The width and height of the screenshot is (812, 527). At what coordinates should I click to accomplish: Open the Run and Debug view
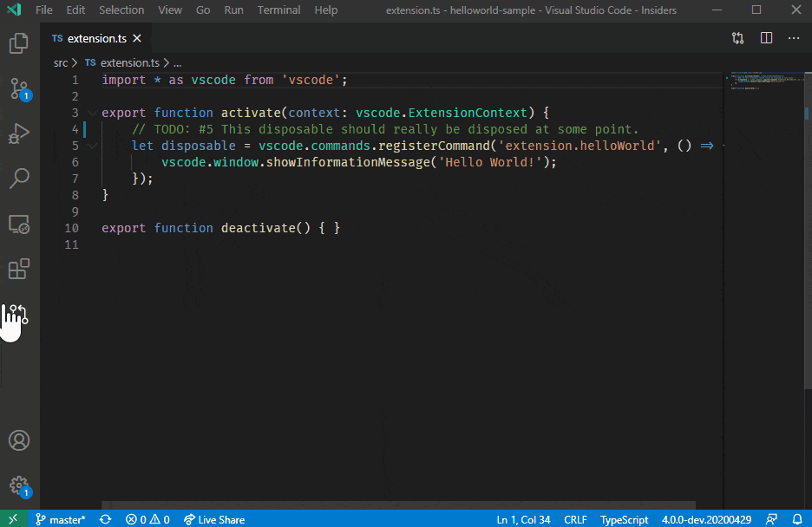[19, 133]
